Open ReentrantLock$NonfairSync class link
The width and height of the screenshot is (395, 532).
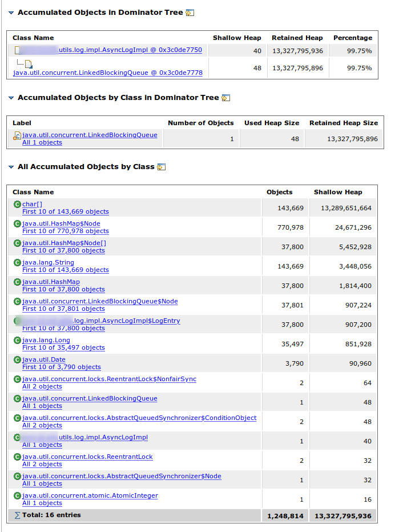point(109,379)
